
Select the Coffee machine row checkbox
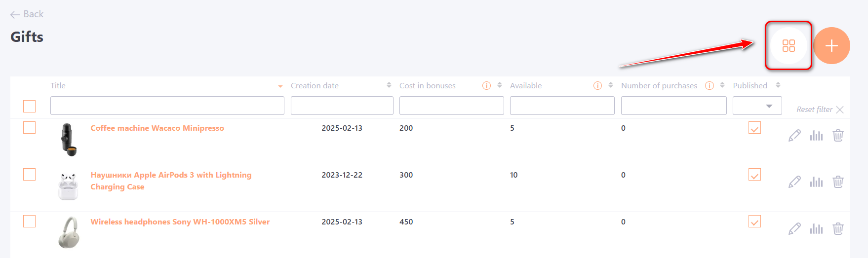30,128
